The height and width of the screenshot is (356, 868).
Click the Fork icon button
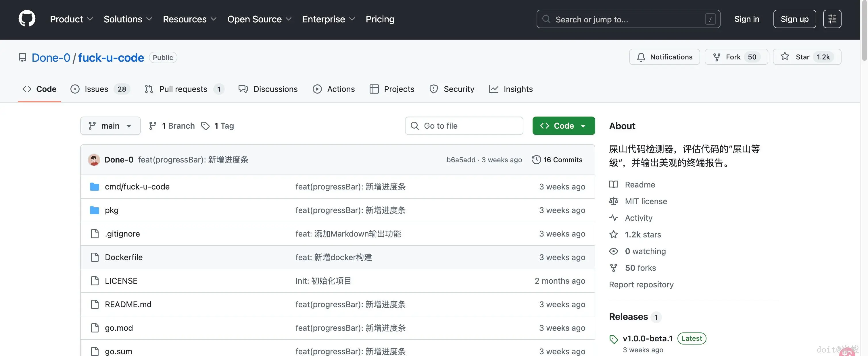tap(717, 57)
